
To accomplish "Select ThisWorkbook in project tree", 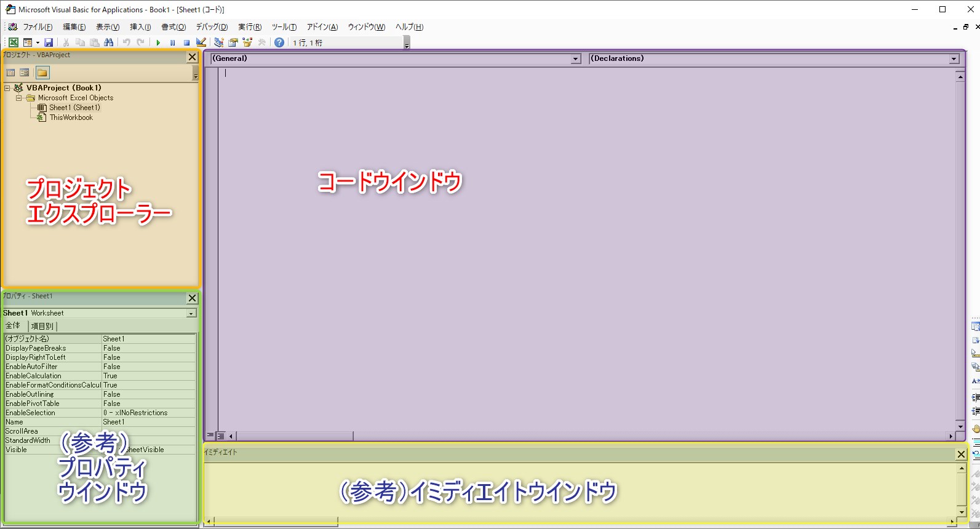I will coord(71,117).
